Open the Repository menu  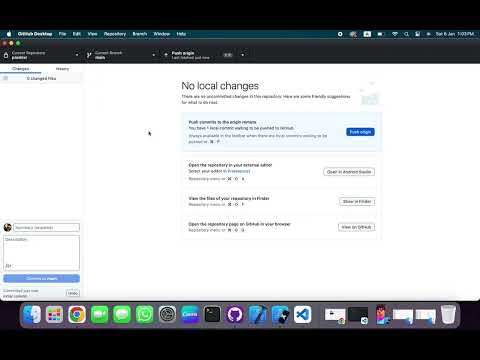click(115, 34)
